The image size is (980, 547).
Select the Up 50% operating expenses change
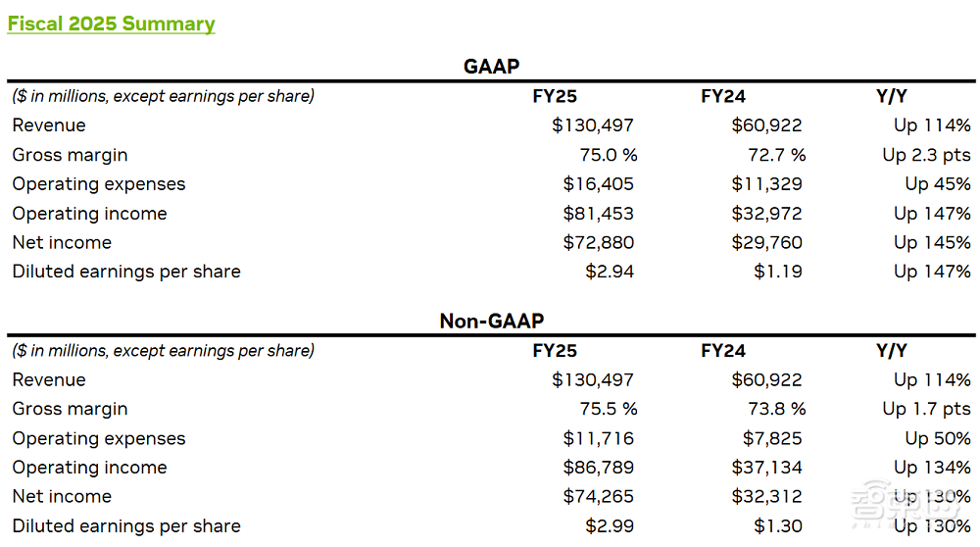[938, 438]
